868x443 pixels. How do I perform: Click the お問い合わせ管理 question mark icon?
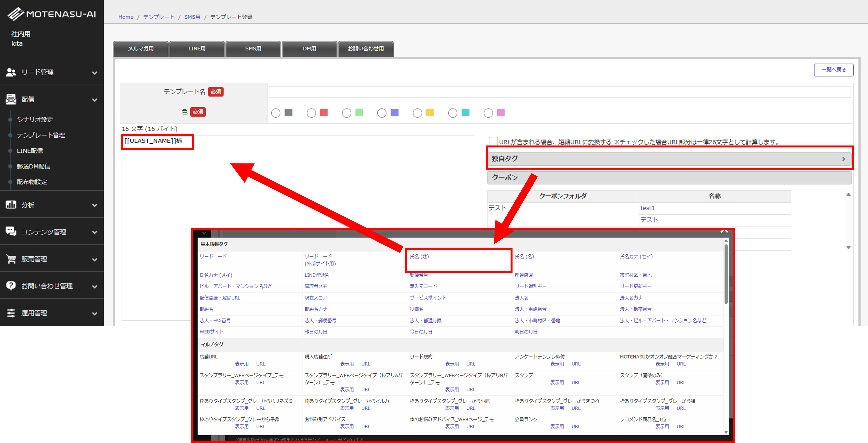tap(11, 285)
